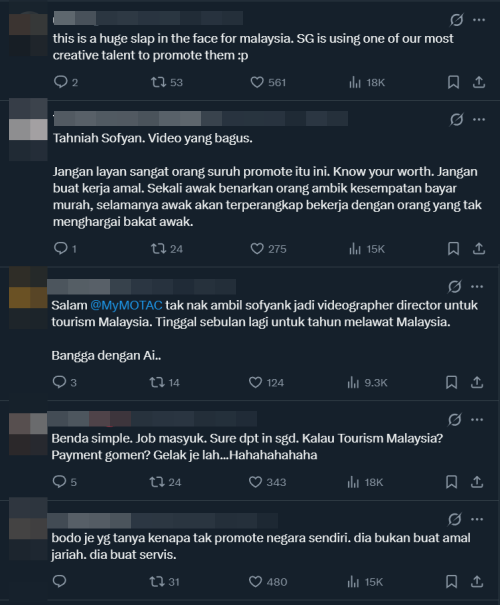Click the Grok icon on last tweet
Viewport: 500px width, 605px height.
(x=454, y=519)
